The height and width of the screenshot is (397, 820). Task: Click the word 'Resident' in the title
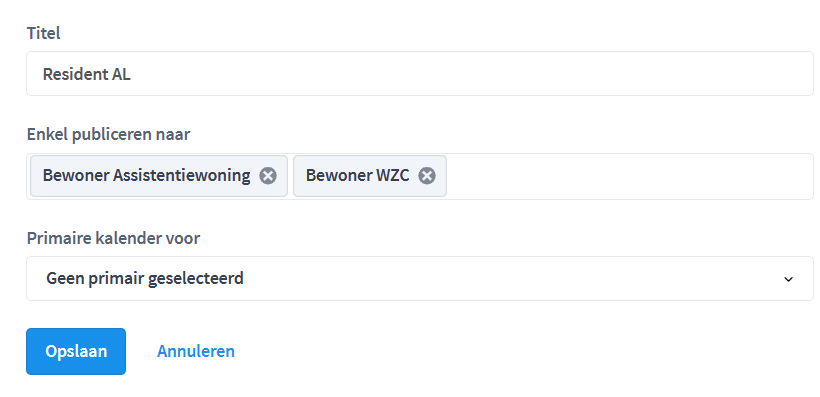point(75,74)
